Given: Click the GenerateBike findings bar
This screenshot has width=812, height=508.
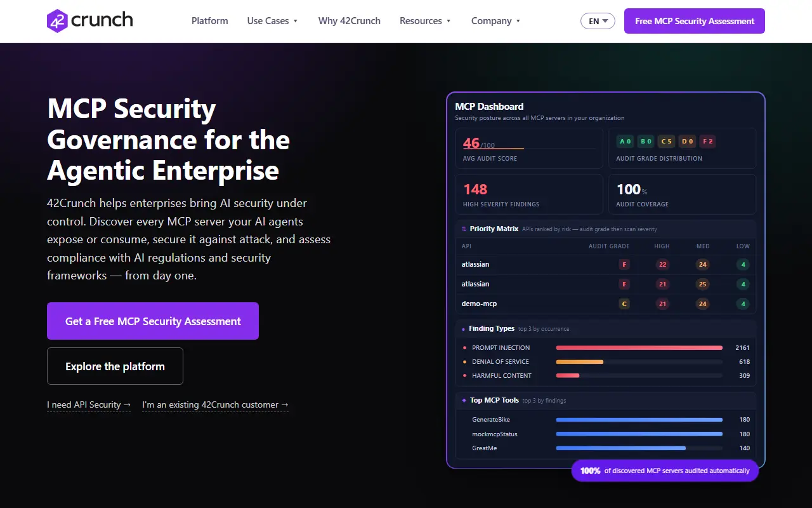Looking at the screenshot, I should [x=639, y=420].
